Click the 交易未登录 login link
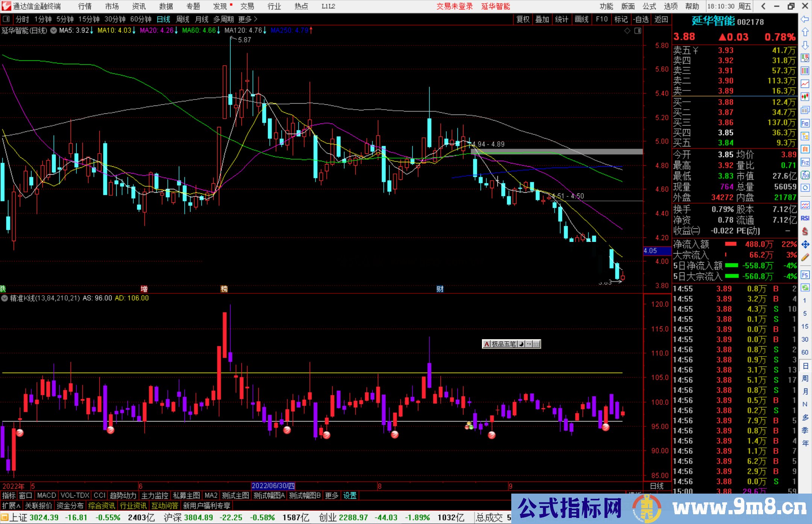This screenshot has width=812, height=524. tap(454, 6)
